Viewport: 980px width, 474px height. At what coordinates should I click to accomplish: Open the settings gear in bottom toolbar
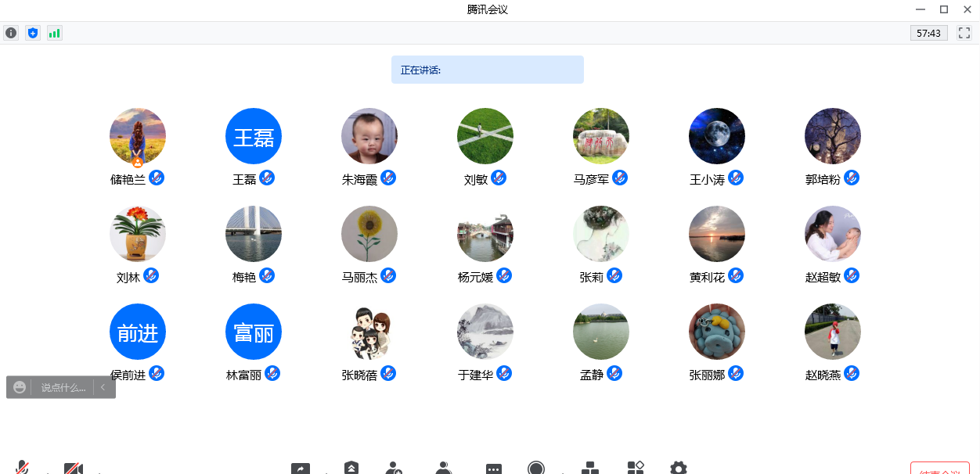678,468
